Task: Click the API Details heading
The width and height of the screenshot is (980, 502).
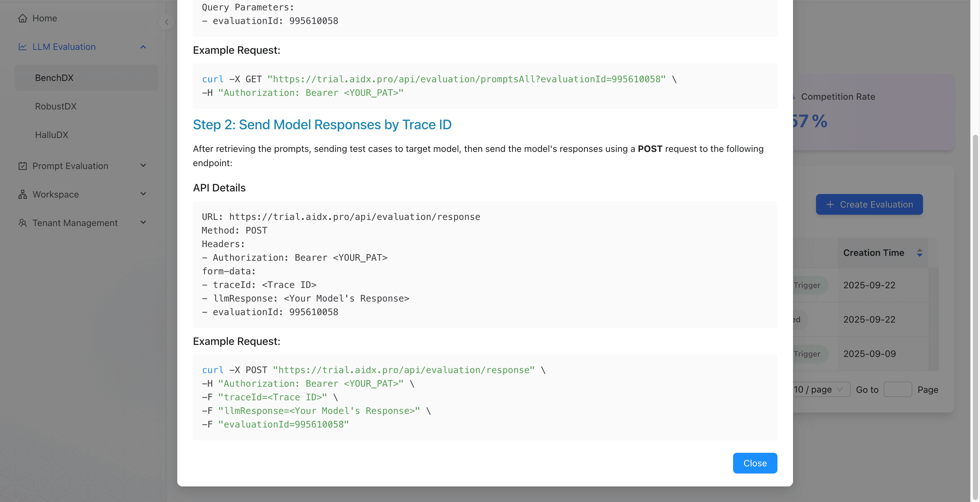Action: pyautogui.click(x=219, y=188)
